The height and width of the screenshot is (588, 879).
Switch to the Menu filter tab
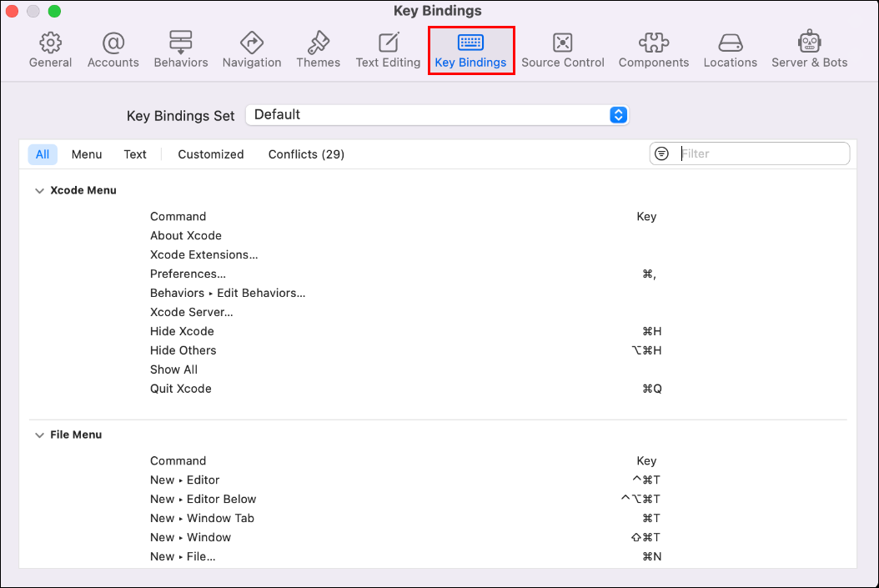[x=87, y=154]
